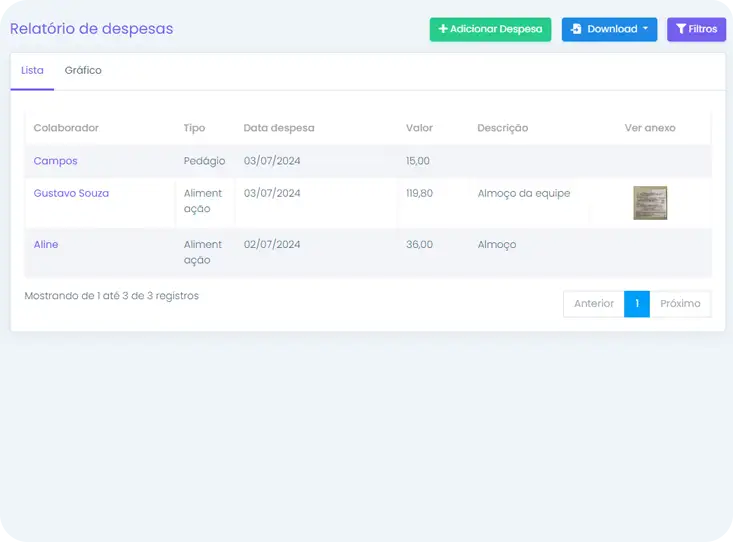This screenshot has width=733, height=542.
Task: Click the Almoço da equipe description cell
Action: pyautogui.click(x=524, y=193)
